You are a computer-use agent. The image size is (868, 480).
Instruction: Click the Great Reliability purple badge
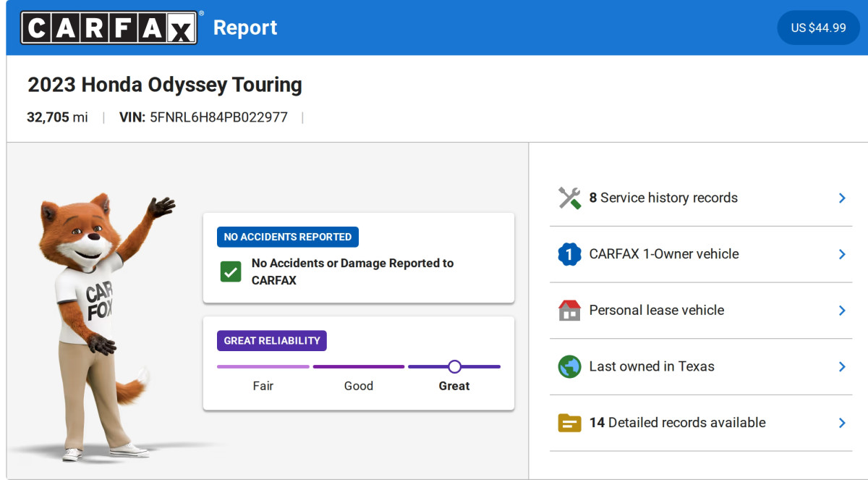point(272,341)
